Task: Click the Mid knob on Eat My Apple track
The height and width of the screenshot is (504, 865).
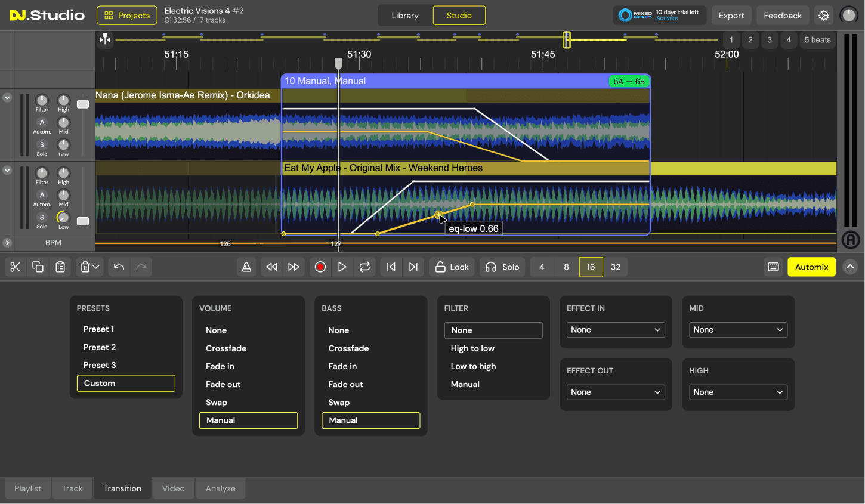Action: tap(63, 195)
